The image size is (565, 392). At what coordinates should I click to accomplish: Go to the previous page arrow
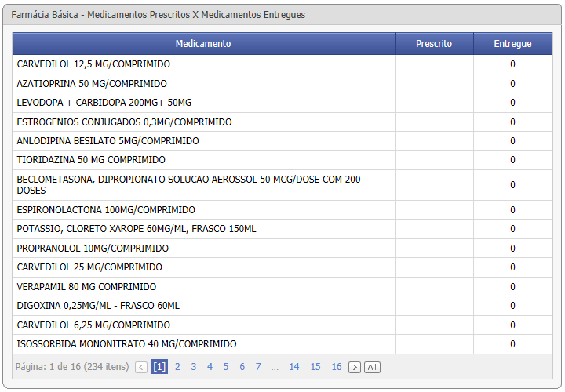coord(141,367)
